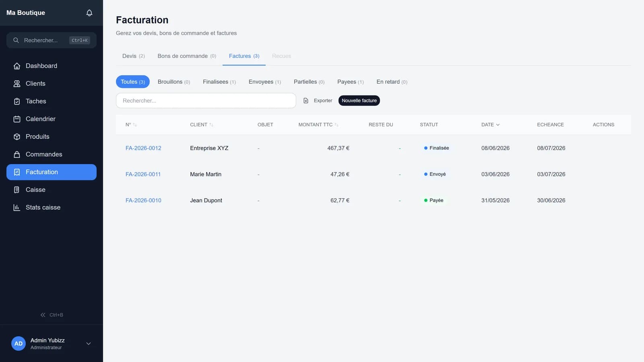Click the sidebar search magnifier icon

[x=16, y=40]
